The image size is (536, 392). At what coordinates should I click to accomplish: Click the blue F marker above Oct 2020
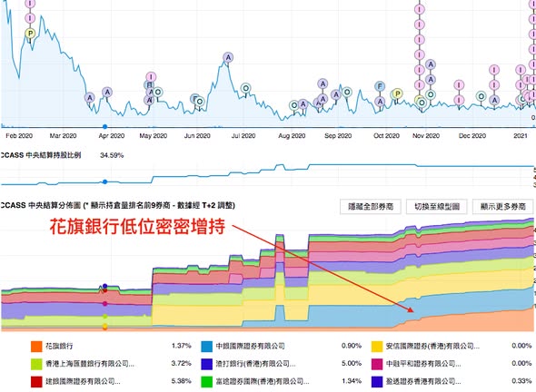pos(380,86)
